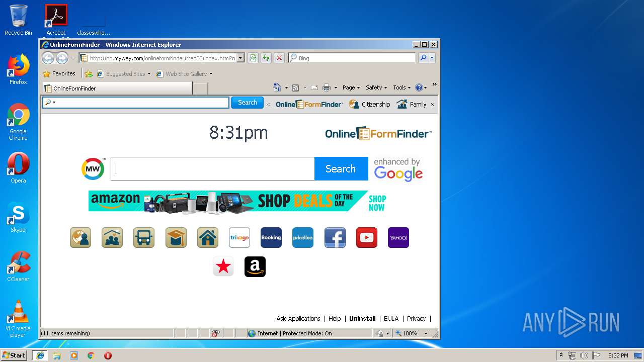Open the YouTube shortcut tile
The height and width of the screenshot is (362, 644).
tap(367, 237)
